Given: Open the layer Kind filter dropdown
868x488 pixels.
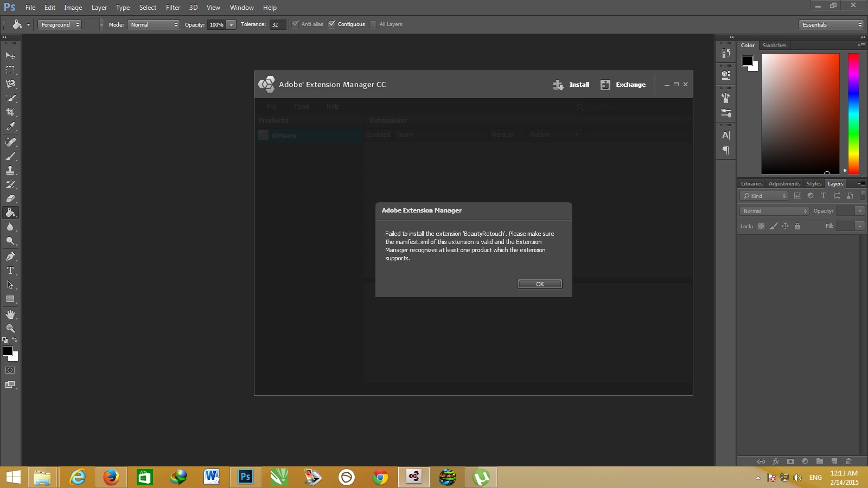Looking at the screenshot, I should click(764, 196).
